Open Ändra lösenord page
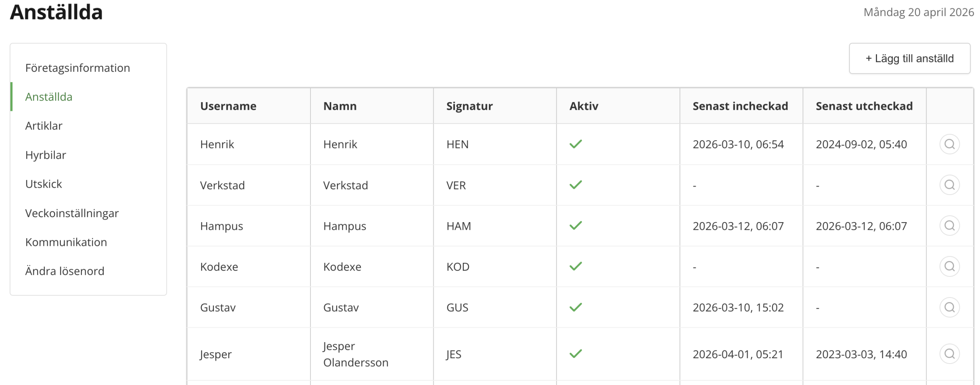Screen dimensions: 980x385 click(x=65, y=271)
